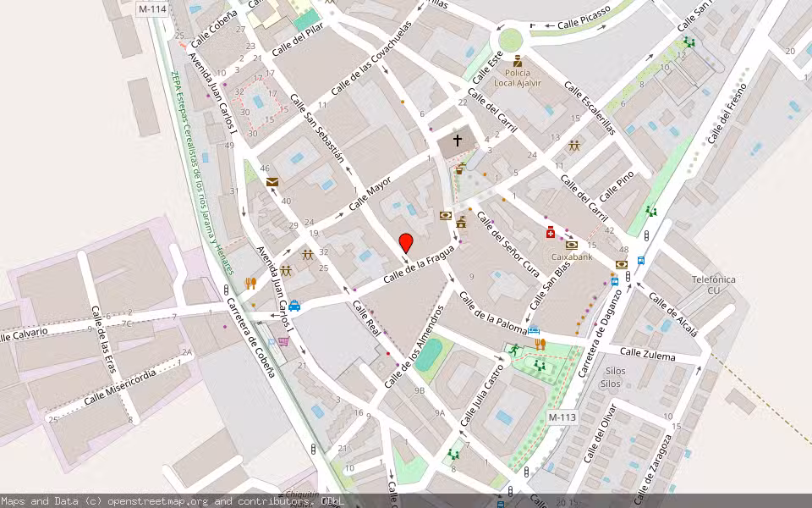Click the church cross icon

coord(458,140)
